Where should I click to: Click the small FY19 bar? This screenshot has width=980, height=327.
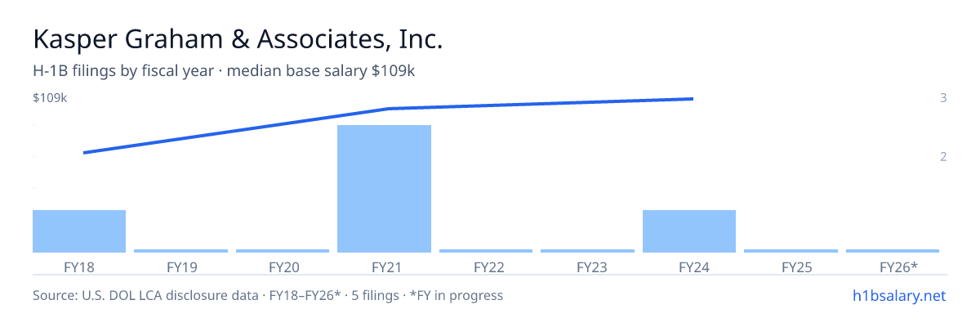180,251
